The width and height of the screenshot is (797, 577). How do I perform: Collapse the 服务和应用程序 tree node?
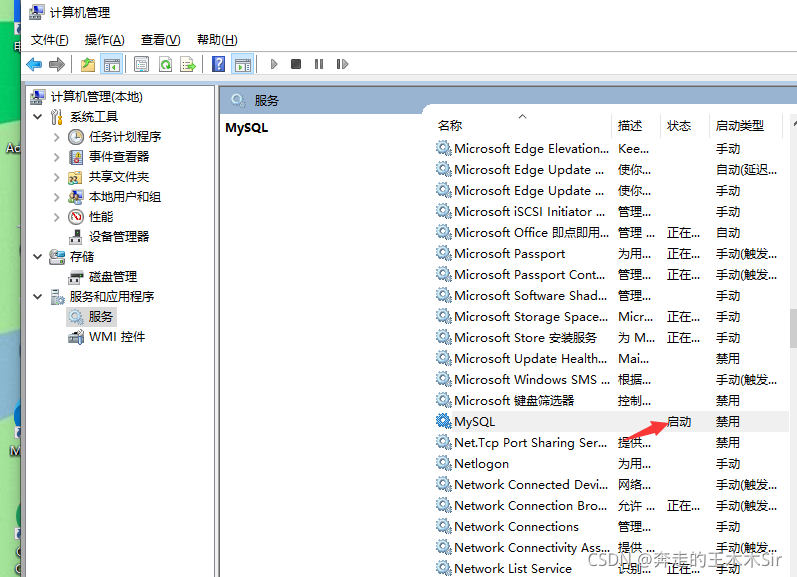(x=37, y=296)
